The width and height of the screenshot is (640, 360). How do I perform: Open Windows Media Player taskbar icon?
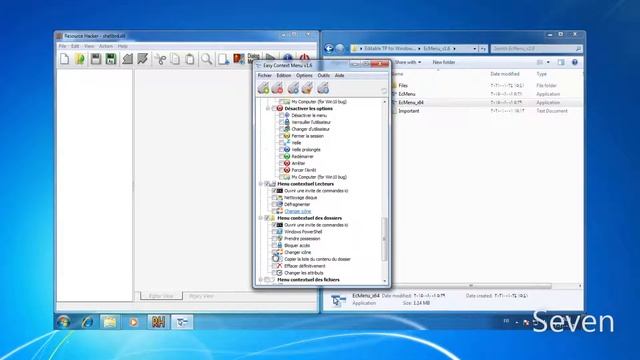point(133,322)
